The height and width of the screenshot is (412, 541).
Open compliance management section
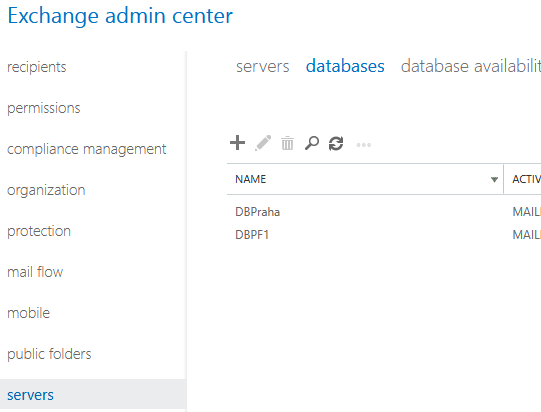click(87, 149)
